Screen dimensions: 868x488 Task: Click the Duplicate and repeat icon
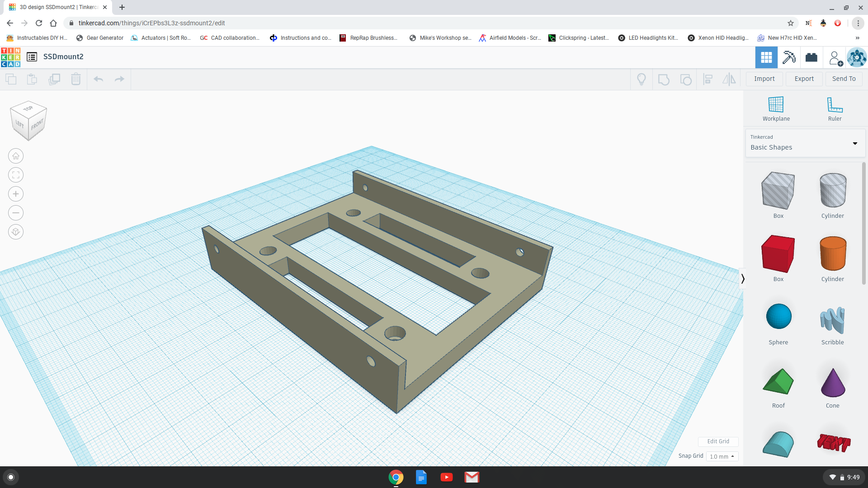[54, 79]
